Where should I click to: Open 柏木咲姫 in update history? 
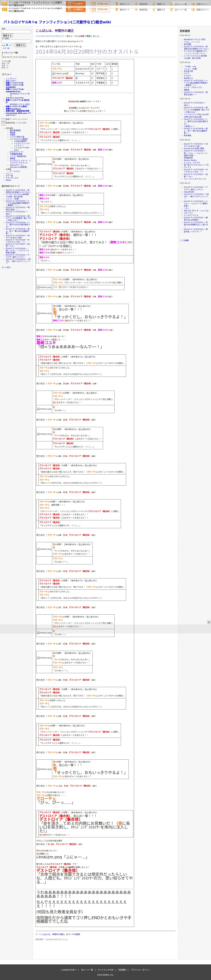pos(188,136)
